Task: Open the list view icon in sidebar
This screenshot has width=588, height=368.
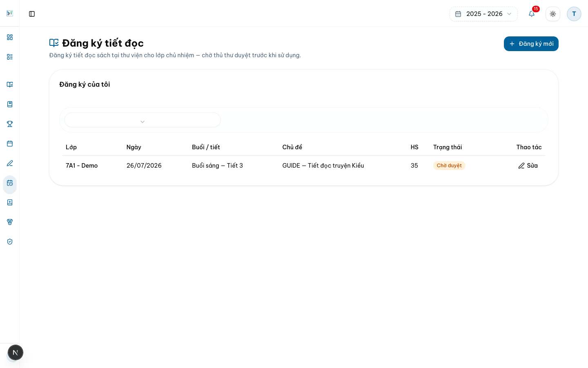Action: (10, 57)
